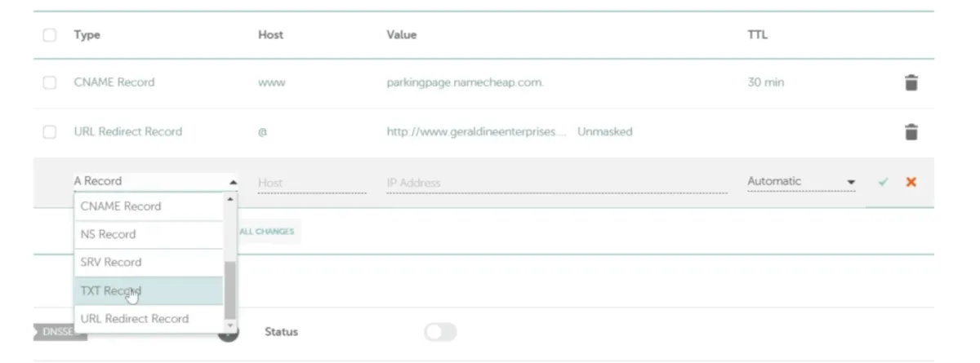
Task: Choose SRV Record from type list
Action: 147,262
